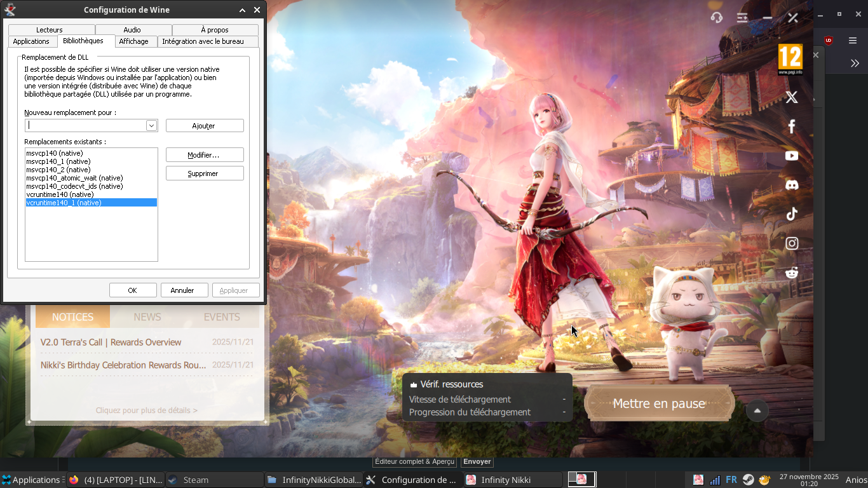
Task: Click the Steam tray icon
Action: 748,480
